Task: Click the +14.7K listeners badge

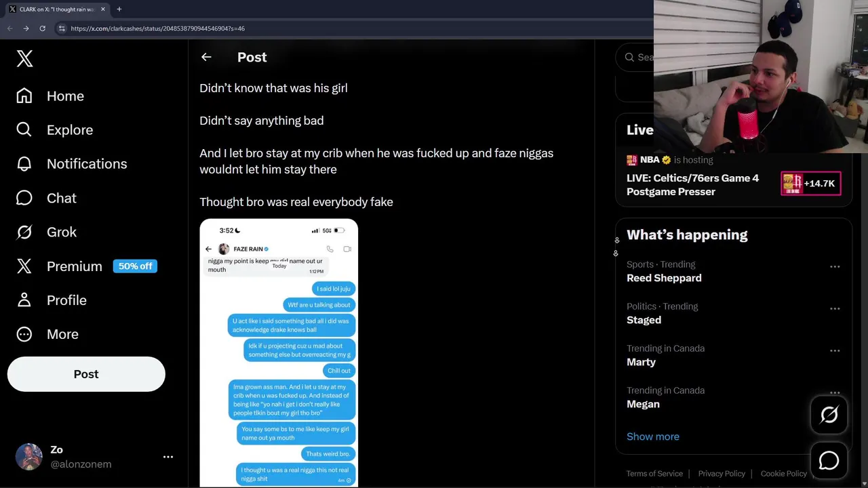Action: click(811, 183)
